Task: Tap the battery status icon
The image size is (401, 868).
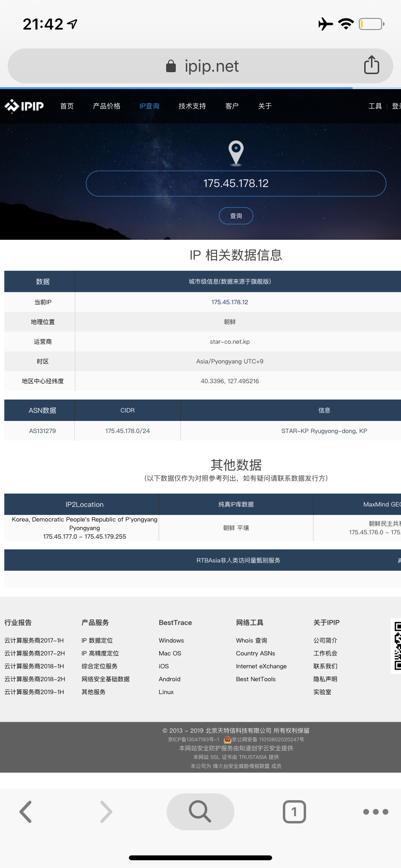Action: (371, 24)
